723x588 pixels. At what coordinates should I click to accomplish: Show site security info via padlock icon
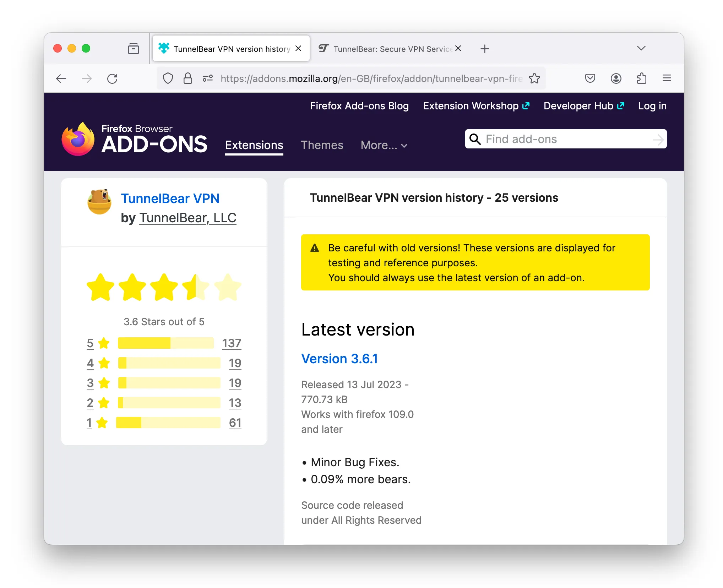coord(187,78)
